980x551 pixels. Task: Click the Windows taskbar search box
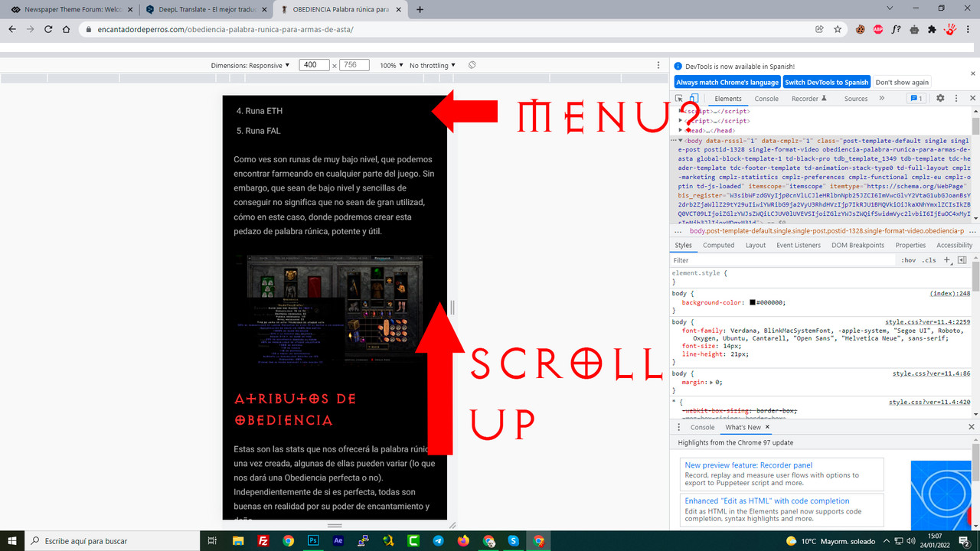(x=112, y=540)
